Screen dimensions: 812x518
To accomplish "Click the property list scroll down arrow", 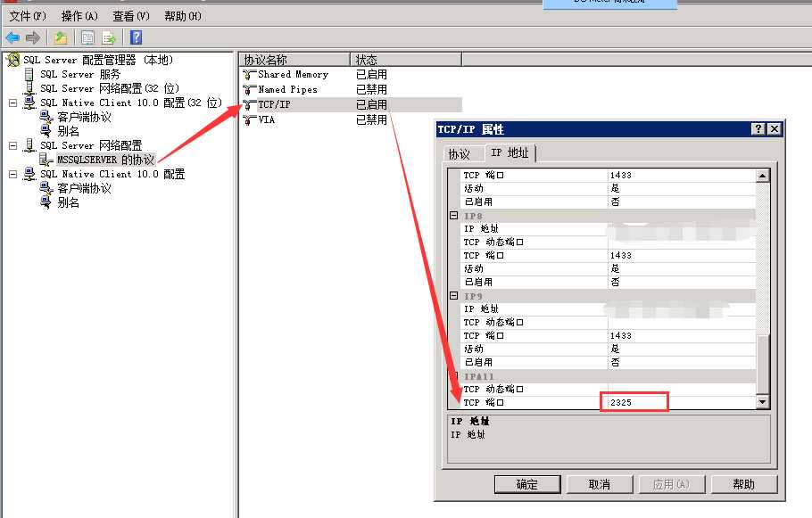I will (762, 401).
